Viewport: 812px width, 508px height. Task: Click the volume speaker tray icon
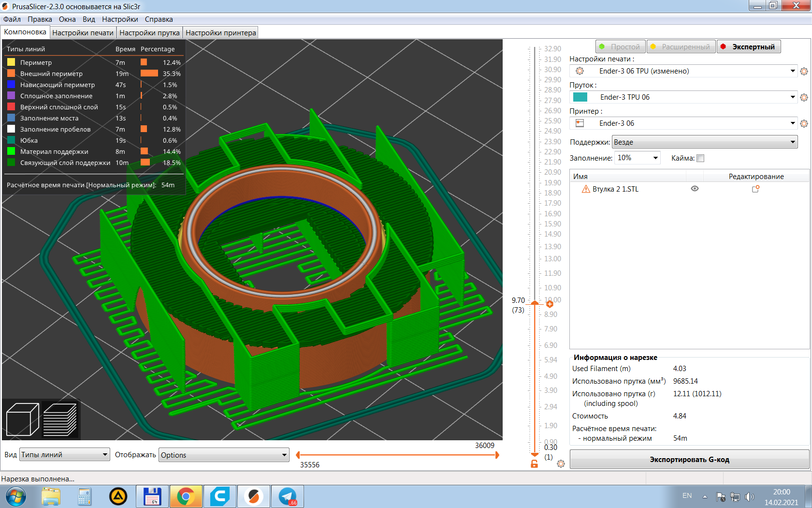pos(750,497)
